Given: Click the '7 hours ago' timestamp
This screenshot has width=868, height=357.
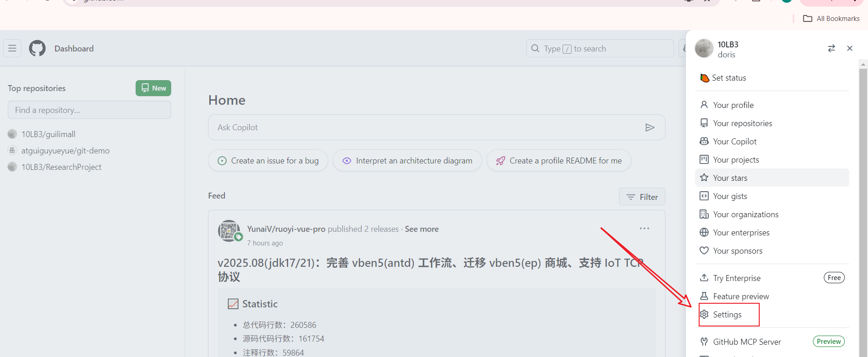Looking at the screenshot, I should (265, 243).
